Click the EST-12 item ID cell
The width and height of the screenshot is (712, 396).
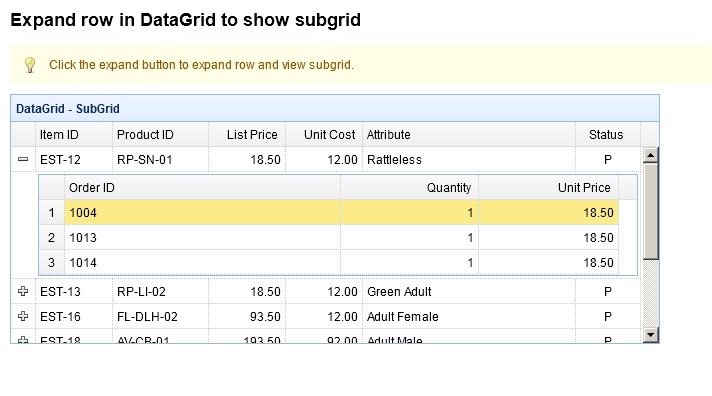pyautogui.click(x=74, y=159)
